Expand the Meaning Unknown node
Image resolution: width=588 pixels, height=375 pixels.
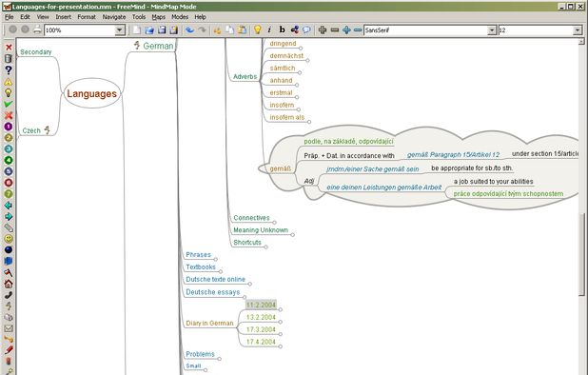click(x=292, y=235)
